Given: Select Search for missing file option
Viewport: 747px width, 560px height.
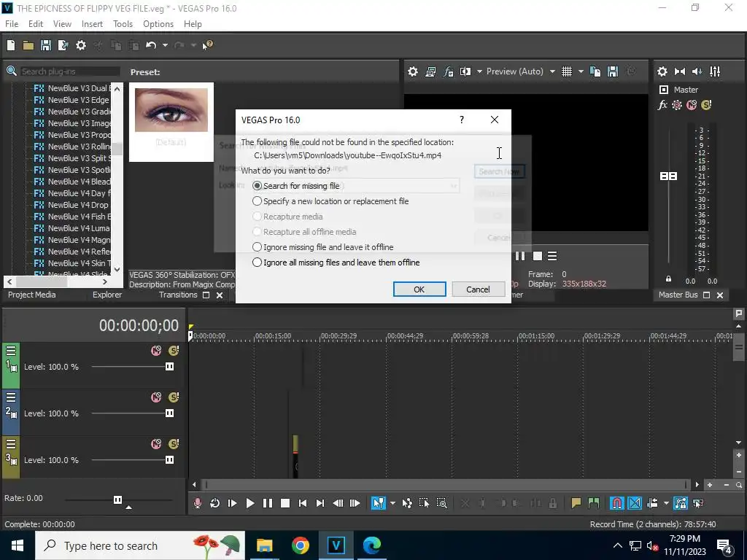Looking at the screenshot, I should coord(258,186).
